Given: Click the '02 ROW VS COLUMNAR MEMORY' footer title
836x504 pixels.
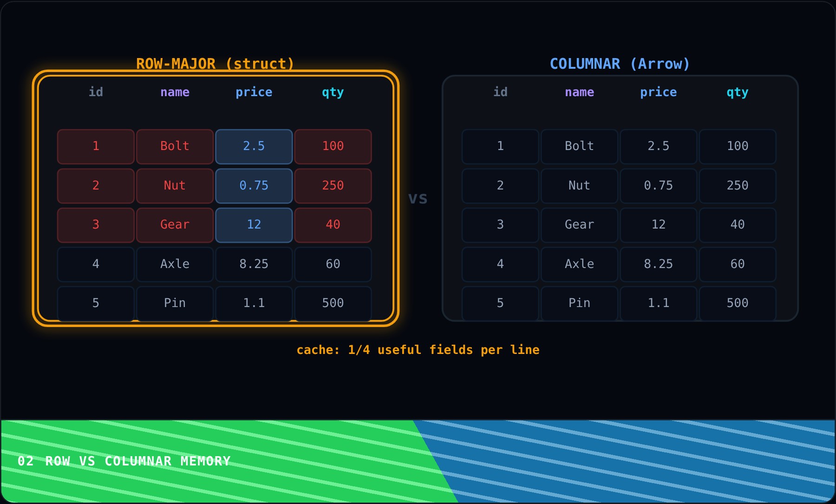Looking at the screenshot, I should click(124, 461).
